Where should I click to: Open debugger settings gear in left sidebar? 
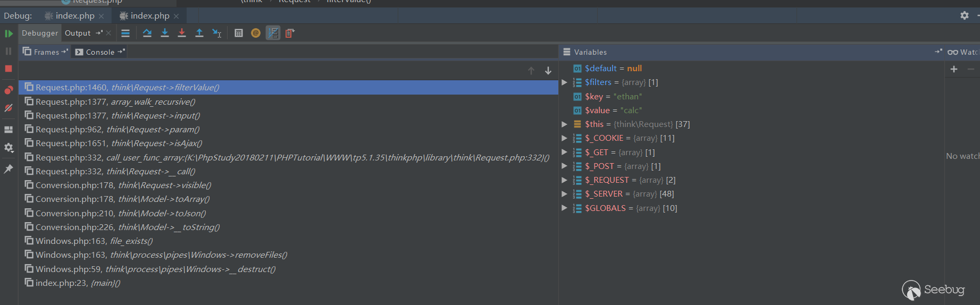click(9, 148)
